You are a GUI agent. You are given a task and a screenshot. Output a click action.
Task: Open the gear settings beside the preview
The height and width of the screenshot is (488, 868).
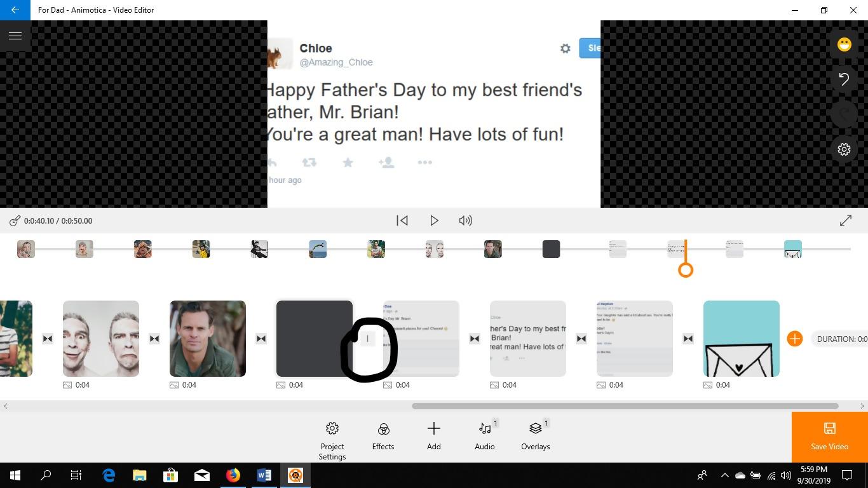coord(844,149)
